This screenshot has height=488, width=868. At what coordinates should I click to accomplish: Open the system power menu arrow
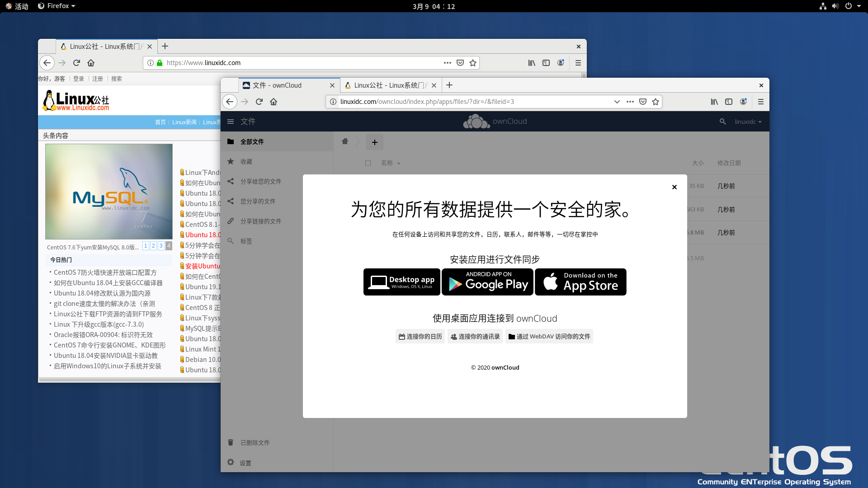point(859,6)
